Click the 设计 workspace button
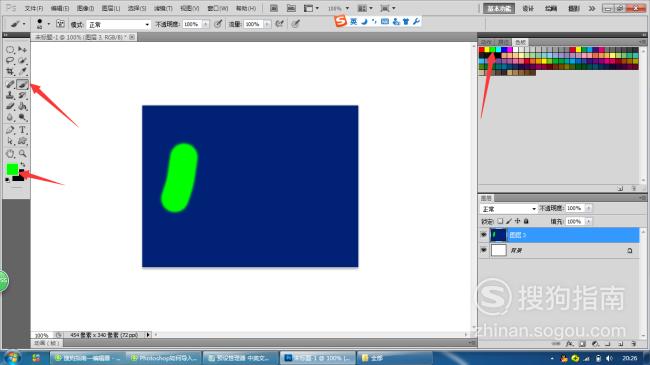 coord(528,8)
